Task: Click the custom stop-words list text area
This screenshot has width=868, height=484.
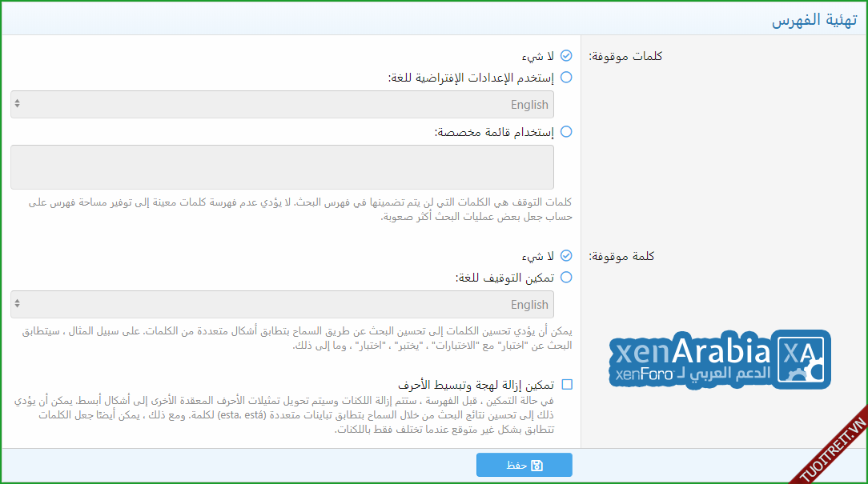Action: (x=282, y=167)
